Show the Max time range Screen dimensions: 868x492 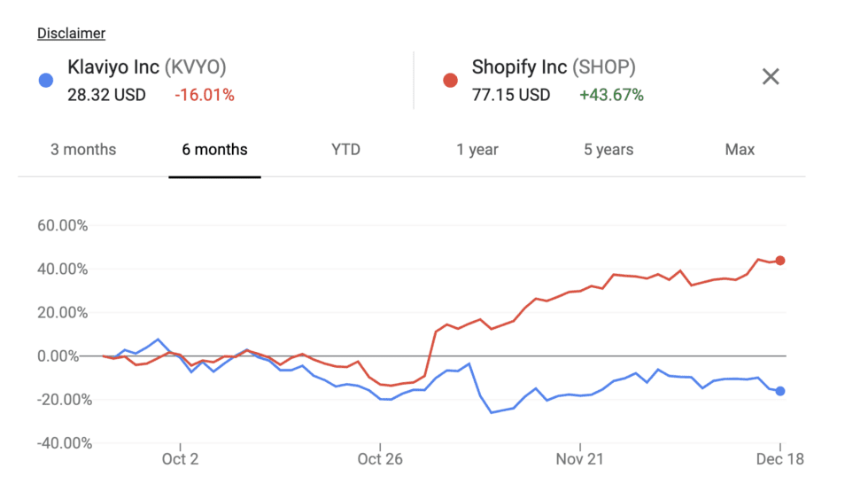740,150
